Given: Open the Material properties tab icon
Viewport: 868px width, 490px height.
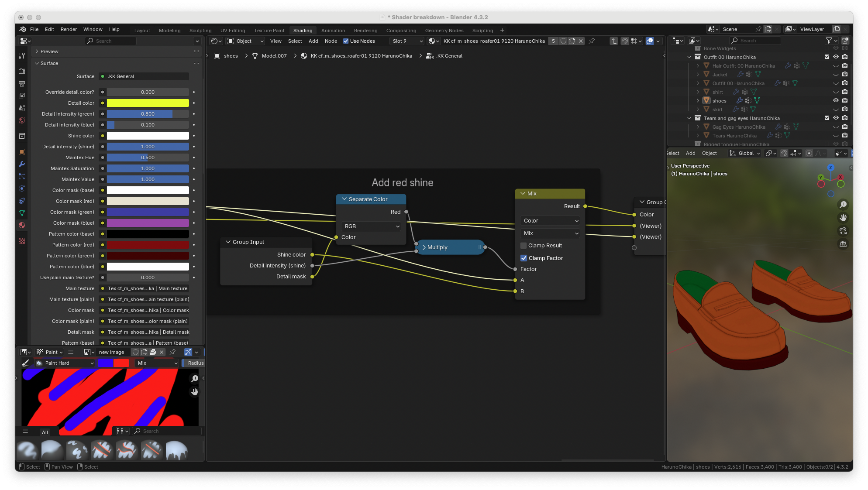Looking at the screenshot, I should click(22, 225).
